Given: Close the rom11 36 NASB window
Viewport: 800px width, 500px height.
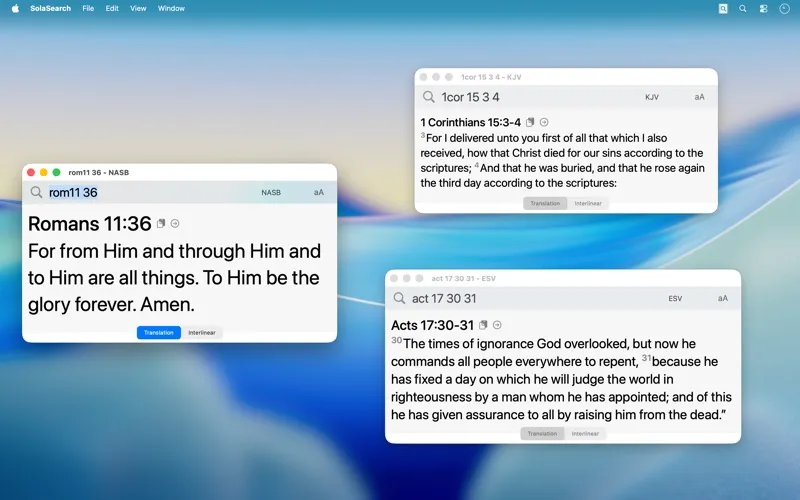Looking at the screenshot, I should click(x=31, y=172).
